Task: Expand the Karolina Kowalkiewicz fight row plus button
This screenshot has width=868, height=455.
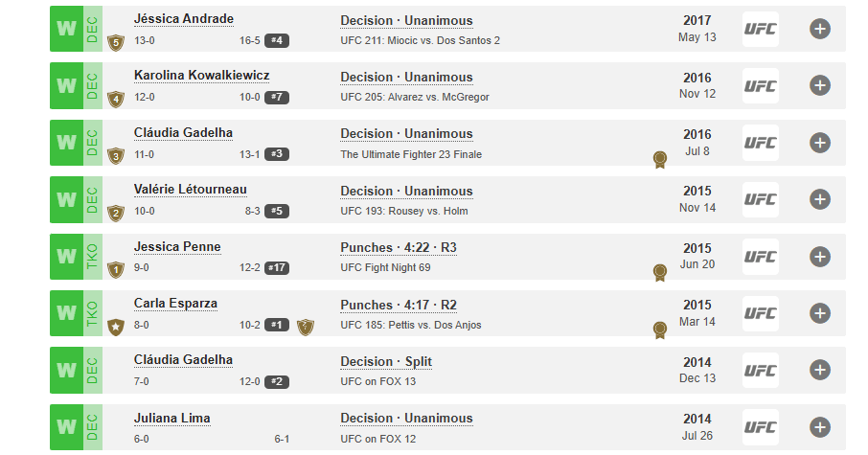Action: [x=820, y=85]
